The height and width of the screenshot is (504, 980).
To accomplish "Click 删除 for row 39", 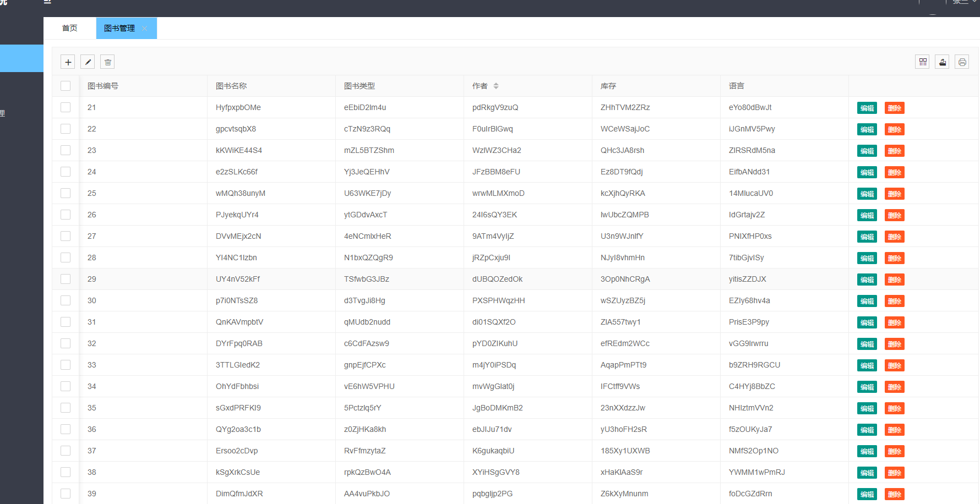I will coord(895,494).
